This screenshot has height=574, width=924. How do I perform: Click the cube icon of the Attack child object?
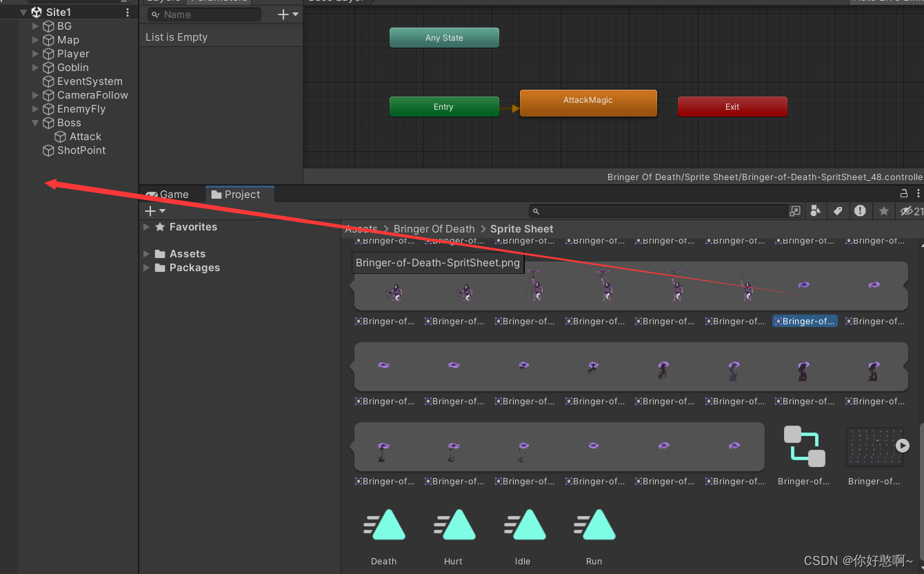coord(61,137)
